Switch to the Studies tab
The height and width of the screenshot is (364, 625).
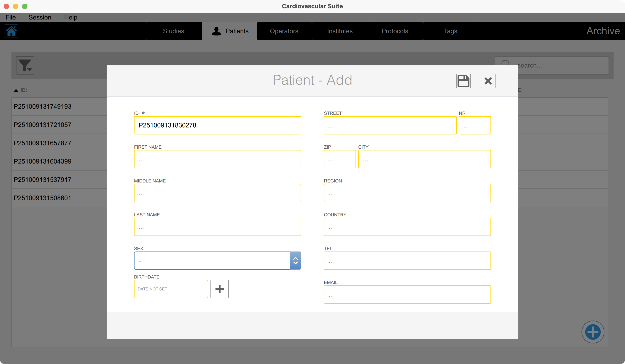(x=173, y=31)
